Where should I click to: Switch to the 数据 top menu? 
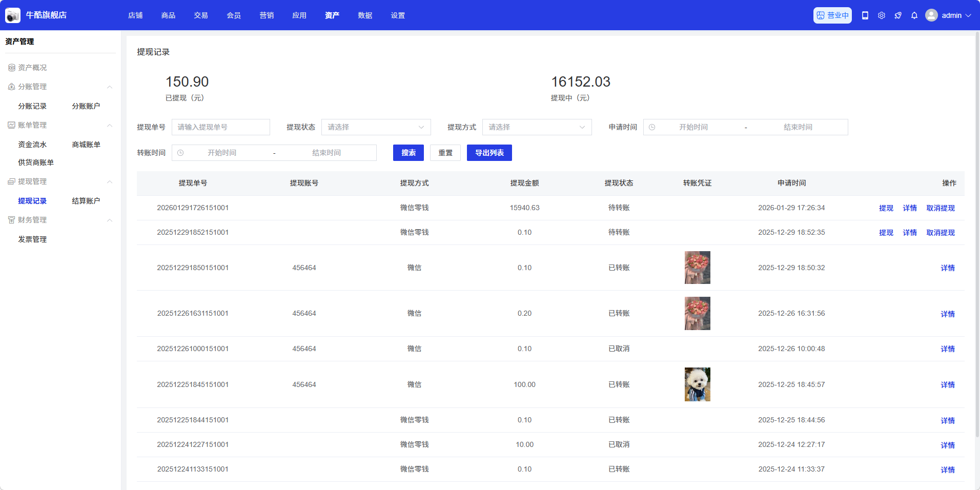click(365, 15)
